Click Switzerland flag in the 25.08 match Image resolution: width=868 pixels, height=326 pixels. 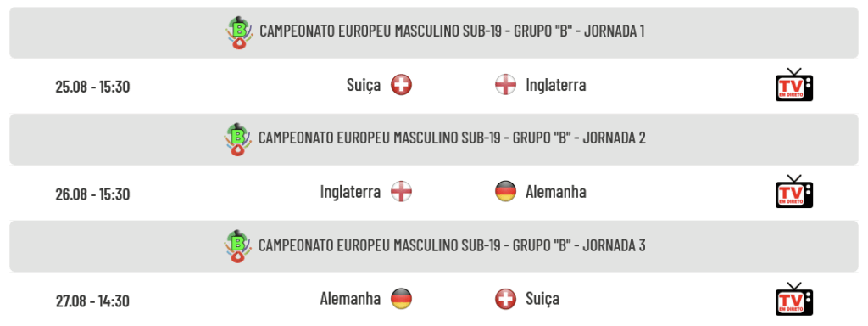[x=401, y=85]
